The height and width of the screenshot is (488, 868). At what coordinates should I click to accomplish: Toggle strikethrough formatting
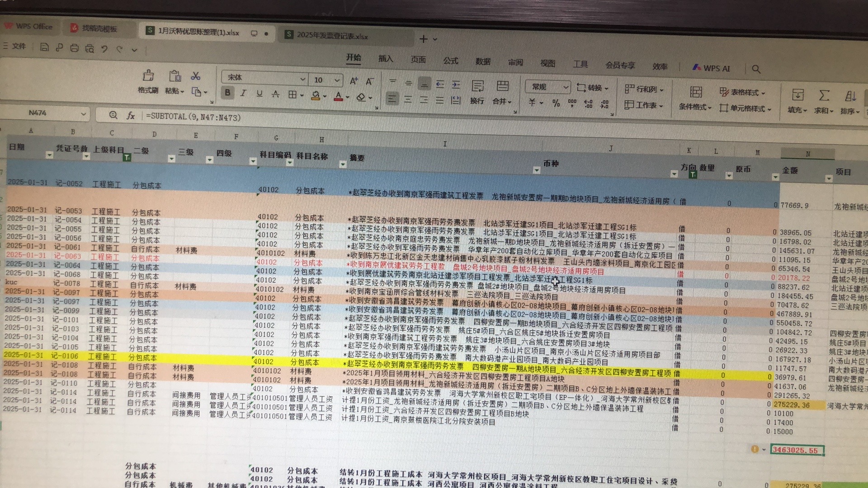275,94
